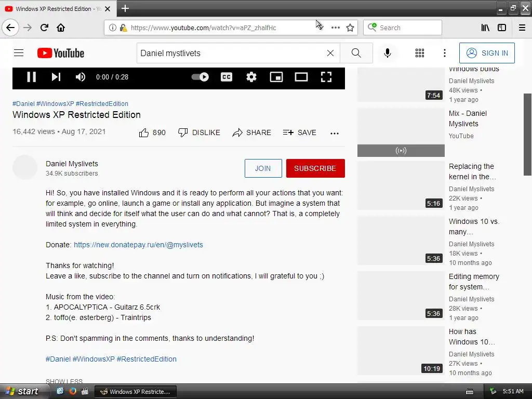
Task: Select the Windows XP Restricted Edition browser tab
Action: click(58, 9)
